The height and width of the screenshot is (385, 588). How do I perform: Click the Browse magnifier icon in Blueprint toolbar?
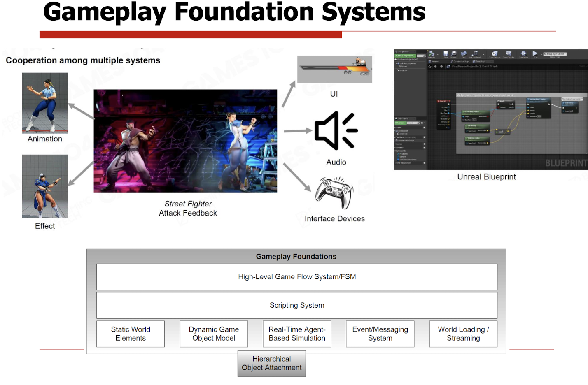453,53
